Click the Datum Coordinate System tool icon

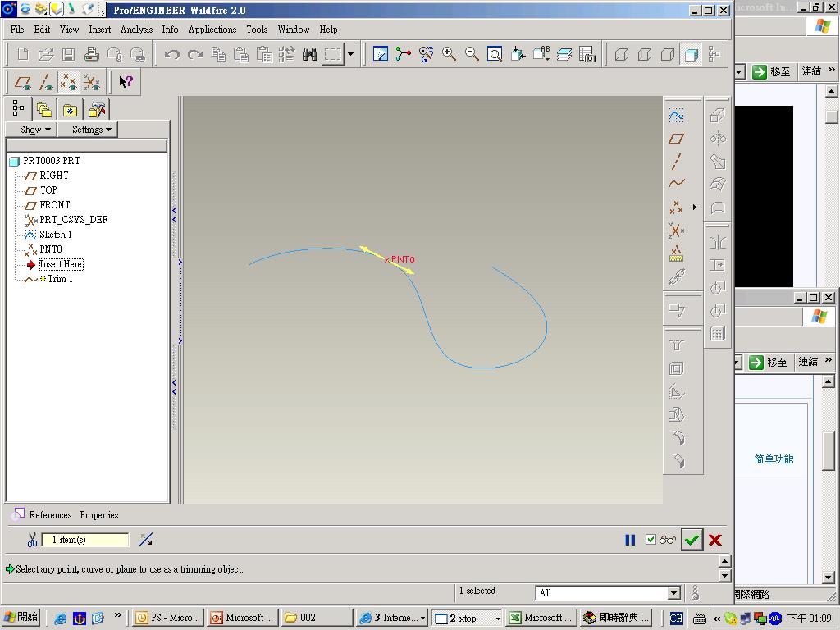point(676,231)
